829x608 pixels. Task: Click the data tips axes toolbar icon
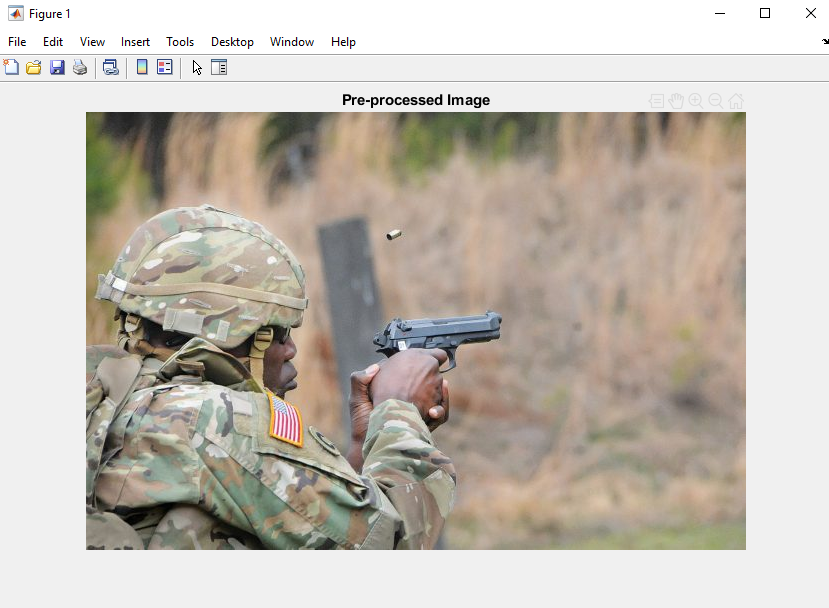coord(656,101)
